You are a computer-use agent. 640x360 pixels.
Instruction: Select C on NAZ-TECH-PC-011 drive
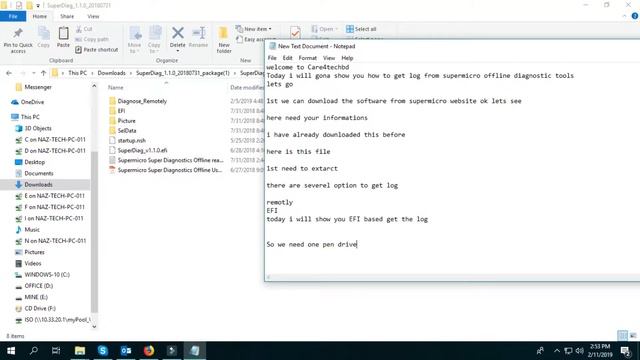coord(55,139)
